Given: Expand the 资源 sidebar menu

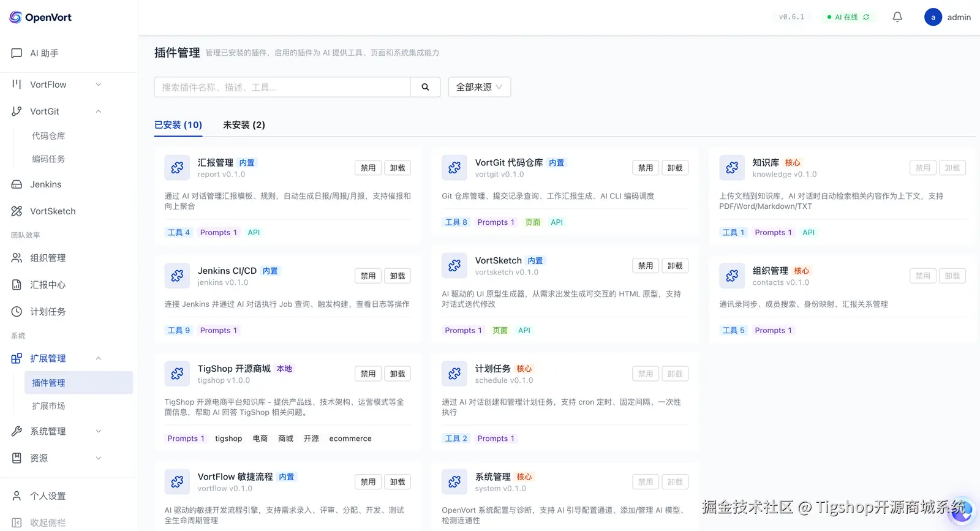Looking at the screenshot, I should click(x=99, y=458).
